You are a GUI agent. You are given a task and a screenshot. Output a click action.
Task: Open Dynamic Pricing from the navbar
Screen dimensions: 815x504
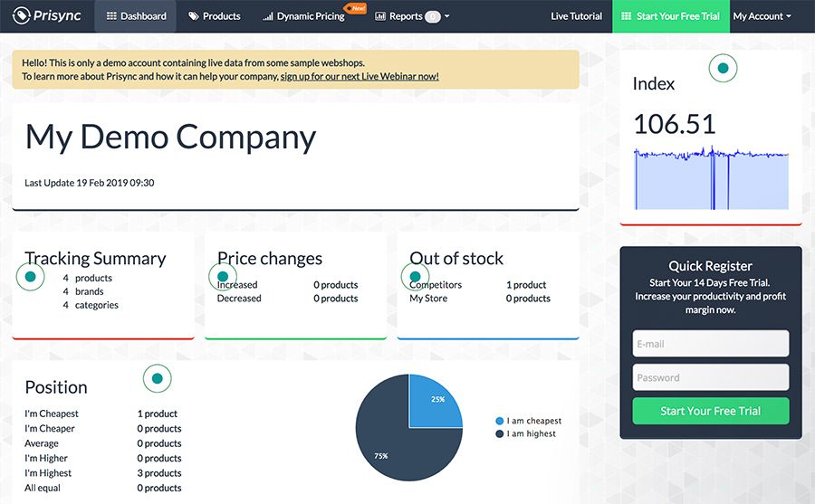coord(304,16)
